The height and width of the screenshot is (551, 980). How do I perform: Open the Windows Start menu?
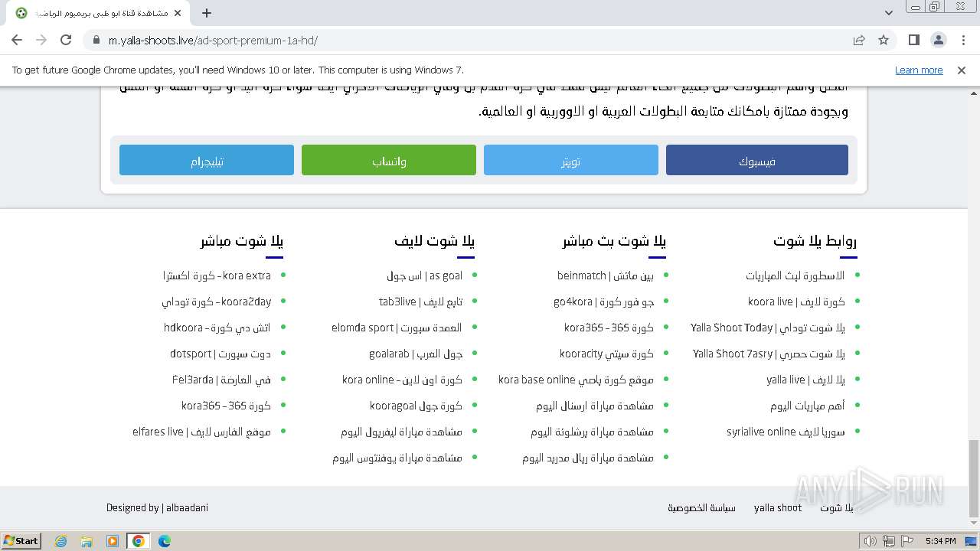(x=21, y=540)
